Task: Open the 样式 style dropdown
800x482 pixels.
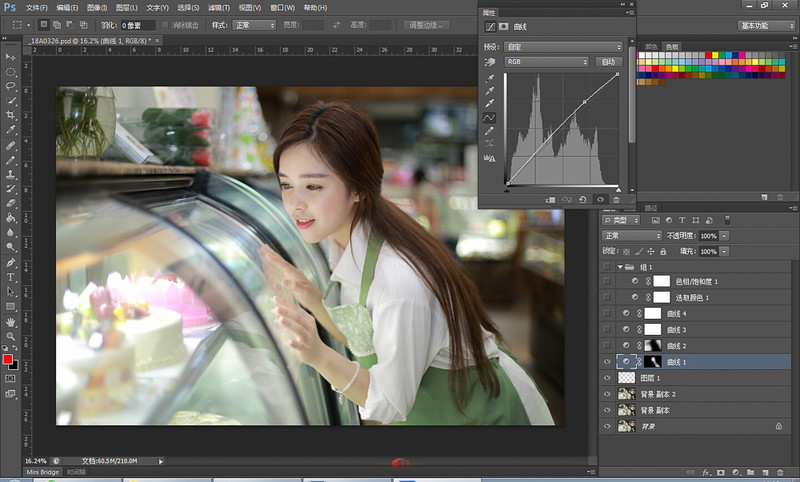Action: coord(254,25)
